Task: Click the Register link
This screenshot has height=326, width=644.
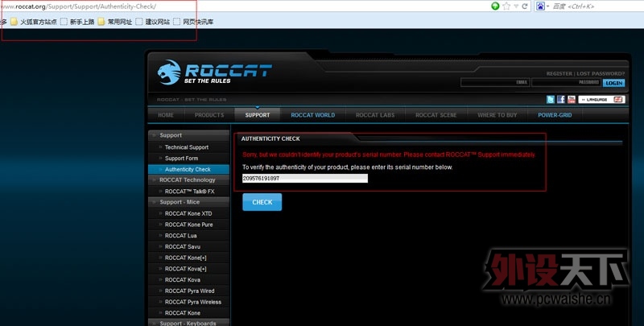Action: 559,73
